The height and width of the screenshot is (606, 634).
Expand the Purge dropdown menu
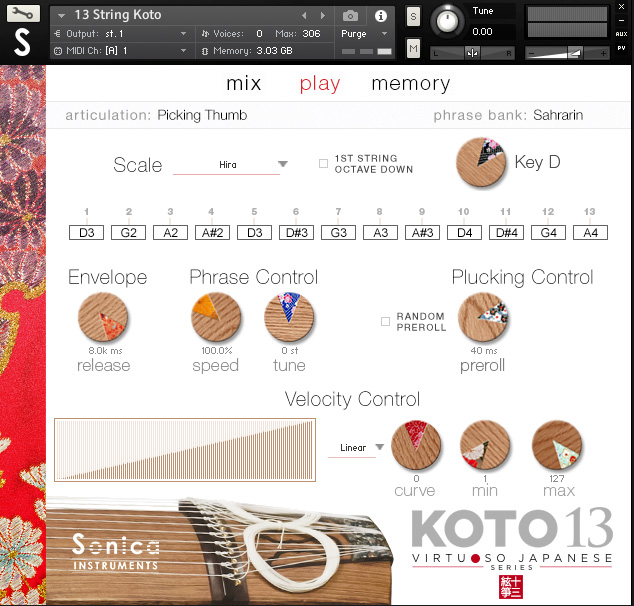point(364,33)
